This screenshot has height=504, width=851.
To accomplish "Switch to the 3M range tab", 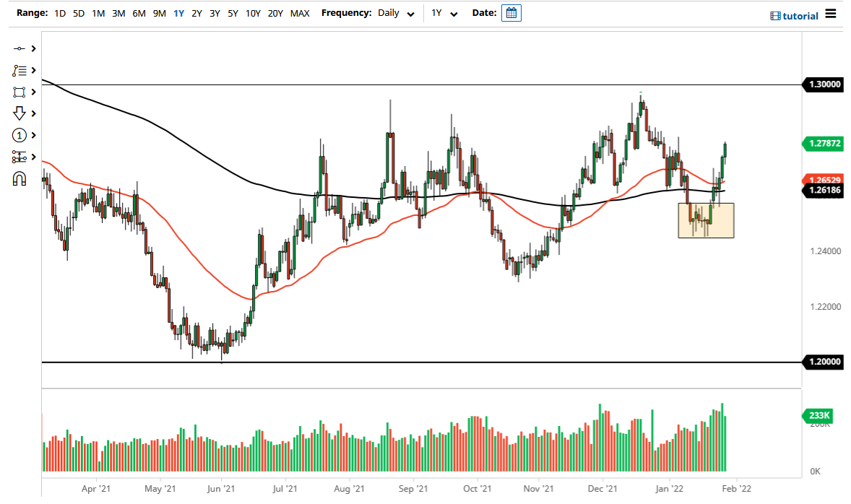I will click(118, 13).
